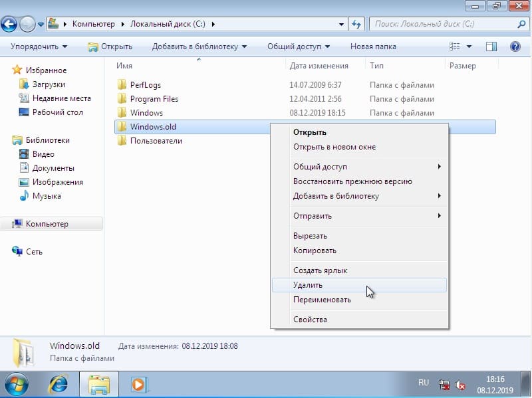Click the Новая папка button
532x398 pixels.
click(373, 47)
